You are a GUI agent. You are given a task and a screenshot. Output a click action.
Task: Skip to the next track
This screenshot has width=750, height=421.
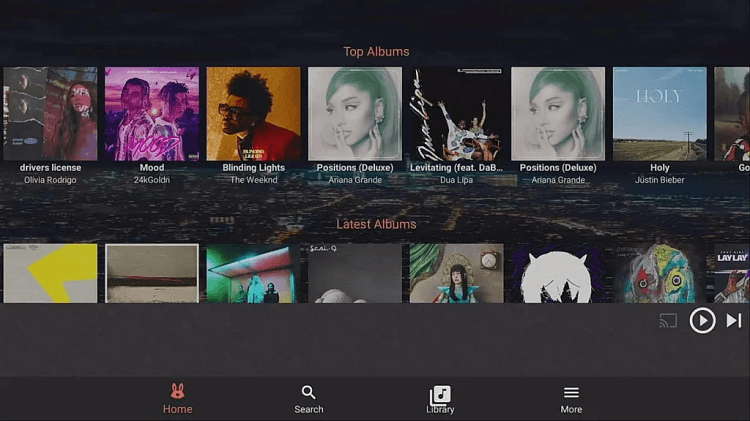click(x=734, y=321)
